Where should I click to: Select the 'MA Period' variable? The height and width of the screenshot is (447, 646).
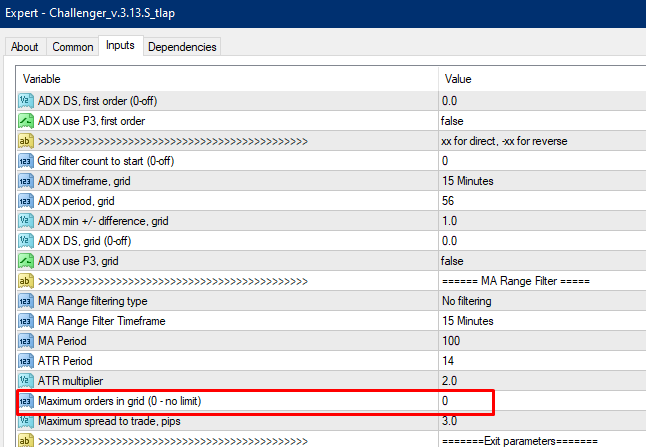coord(62,341)
